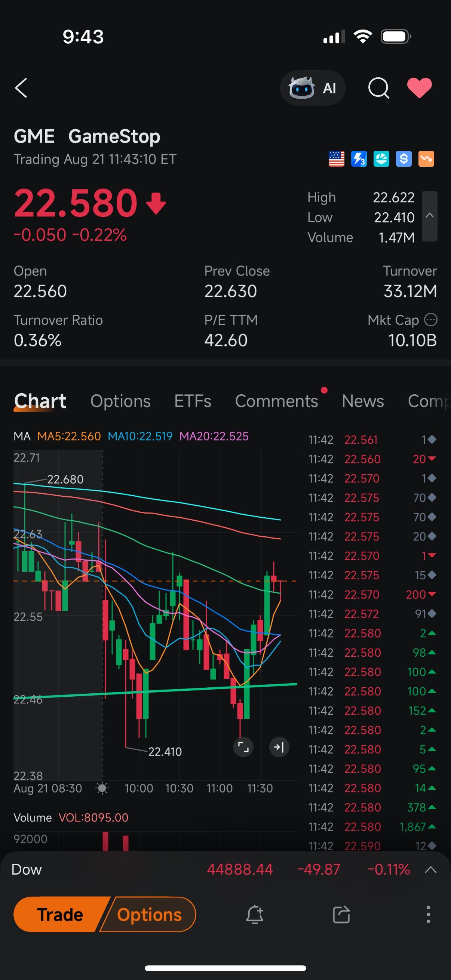Tap the 11:30 time axis label
Viewport: 451px width, 980px height.
(260, 788)
